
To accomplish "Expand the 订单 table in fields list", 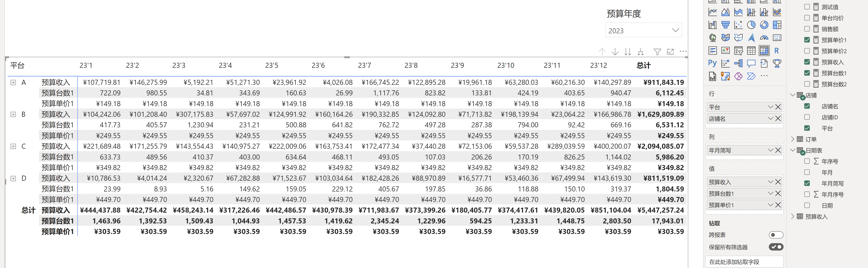I will 793,139.
